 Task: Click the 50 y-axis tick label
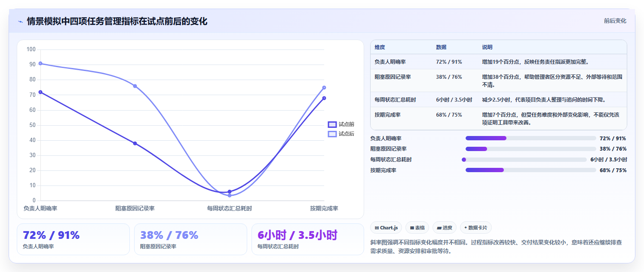[x=33, y=125]
